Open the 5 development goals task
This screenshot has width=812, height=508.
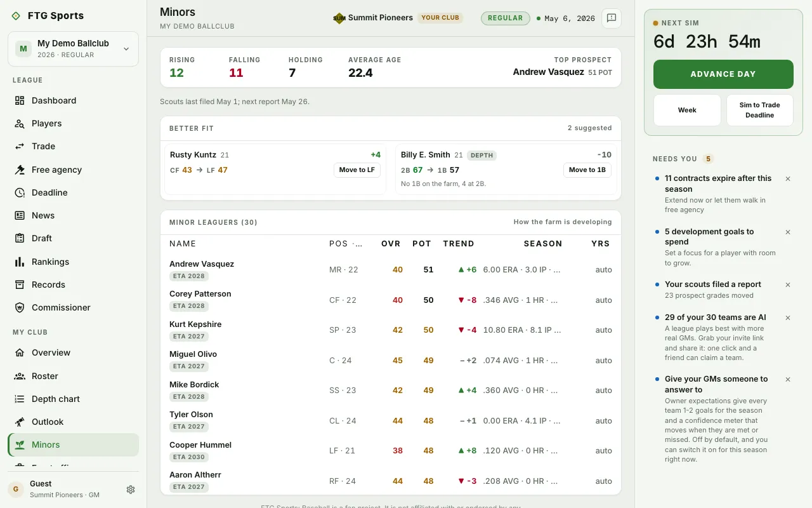[709, 237]
